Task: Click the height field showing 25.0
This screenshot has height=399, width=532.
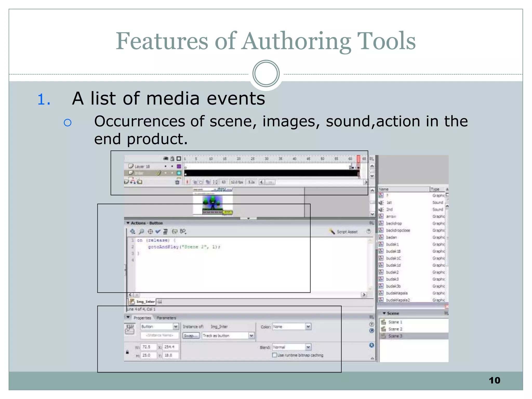Action: click(149, 355)
